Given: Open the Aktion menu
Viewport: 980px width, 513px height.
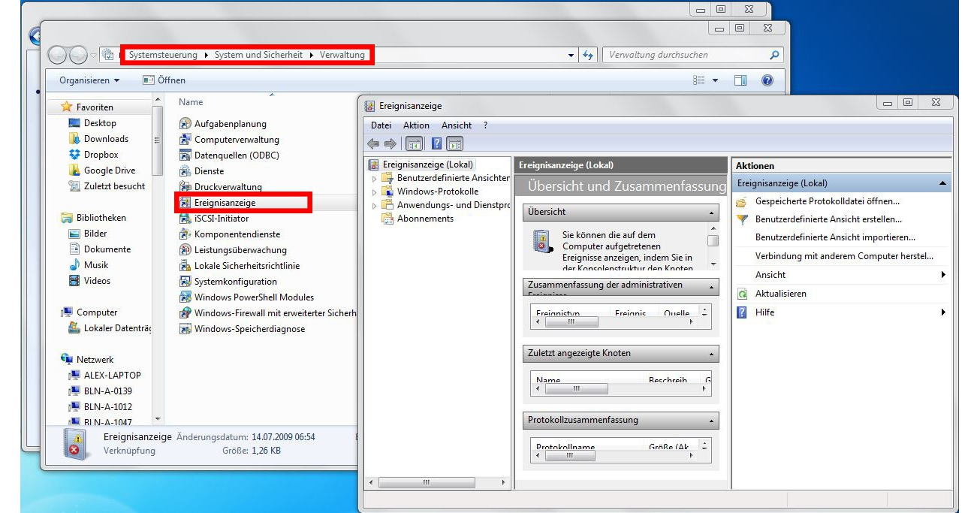Looking at the screenshot, I should click(416, 125).
